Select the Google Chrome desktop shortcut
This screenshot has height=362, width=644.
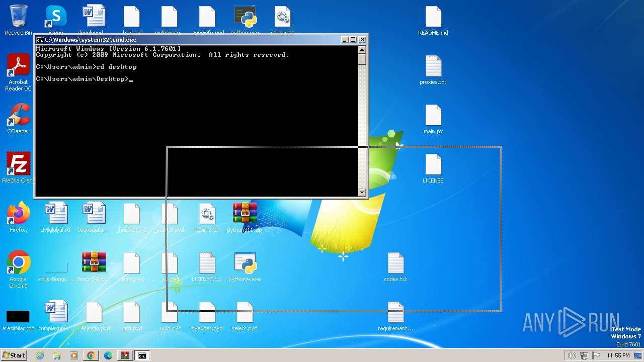tap(18, 269)
